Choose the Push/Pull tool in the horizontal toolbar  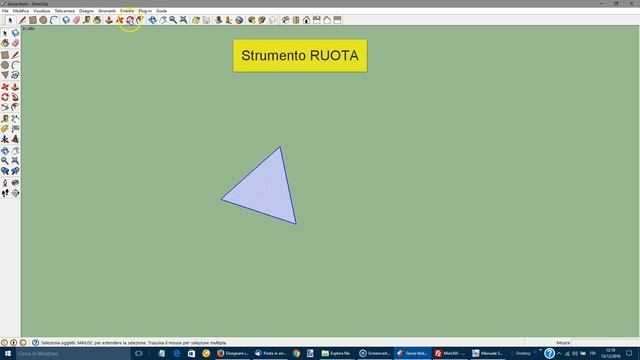(109, 20)
